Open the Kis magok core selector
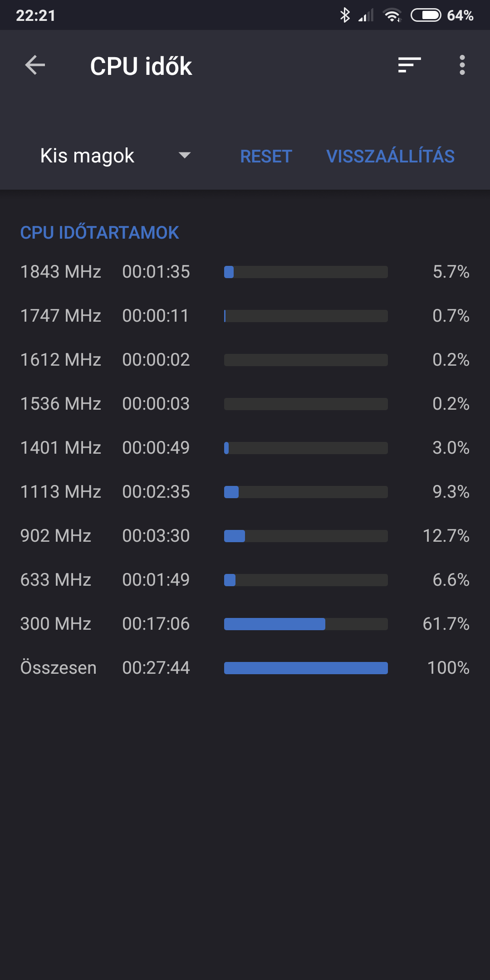The height and width of the screenshot is (980, 490). tap(116, 156)
